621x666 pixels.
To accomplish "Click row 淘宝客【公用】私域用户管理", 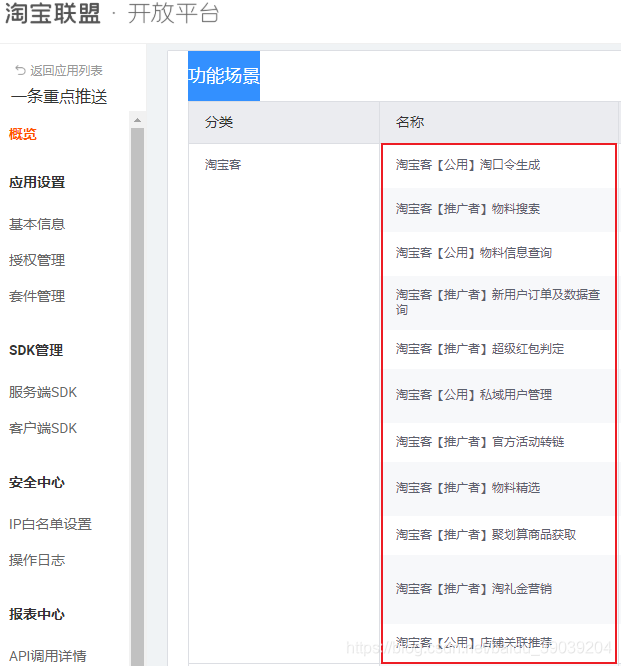I will (x=499, y=395).
